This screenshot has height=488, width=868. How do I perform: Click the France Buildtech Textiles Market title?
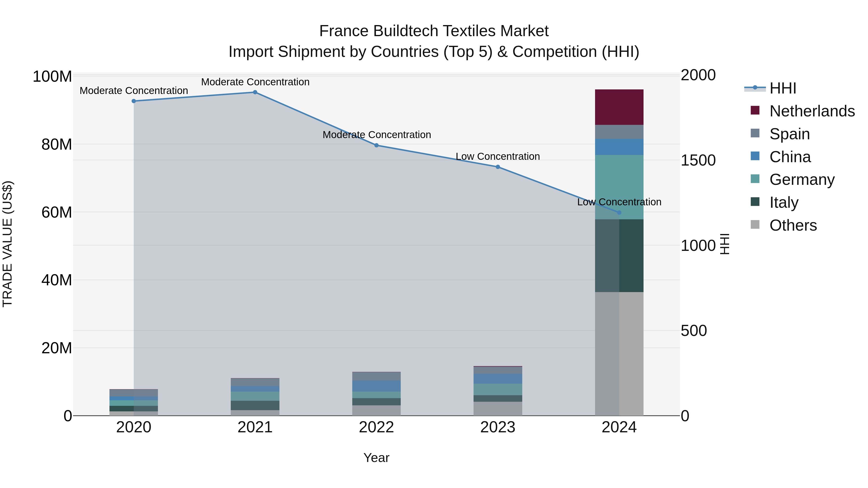tap(434, 31)
